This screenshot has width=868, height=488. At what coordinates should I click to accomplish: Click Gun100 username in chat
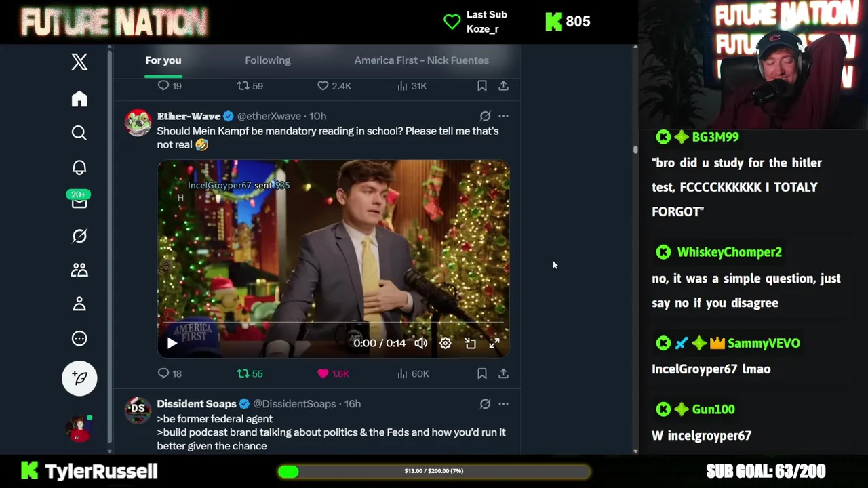pos(713,409)
